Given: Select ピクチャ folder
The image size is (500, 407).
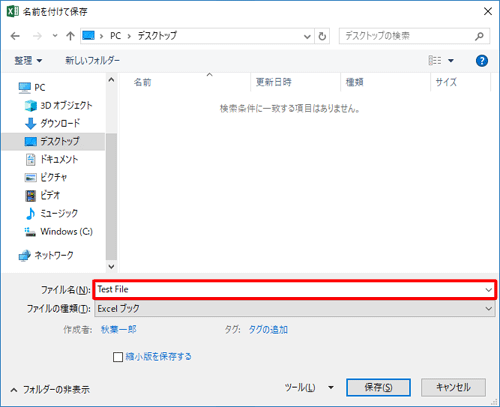Looking at the screenshot, I should [x=46, y=177].
